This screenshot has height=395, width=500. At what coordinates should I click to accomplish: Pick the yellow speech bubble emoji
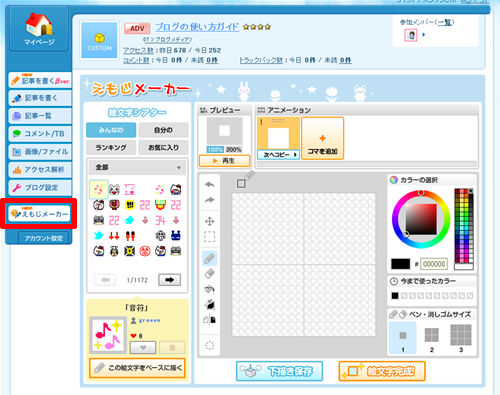[129, 205]
